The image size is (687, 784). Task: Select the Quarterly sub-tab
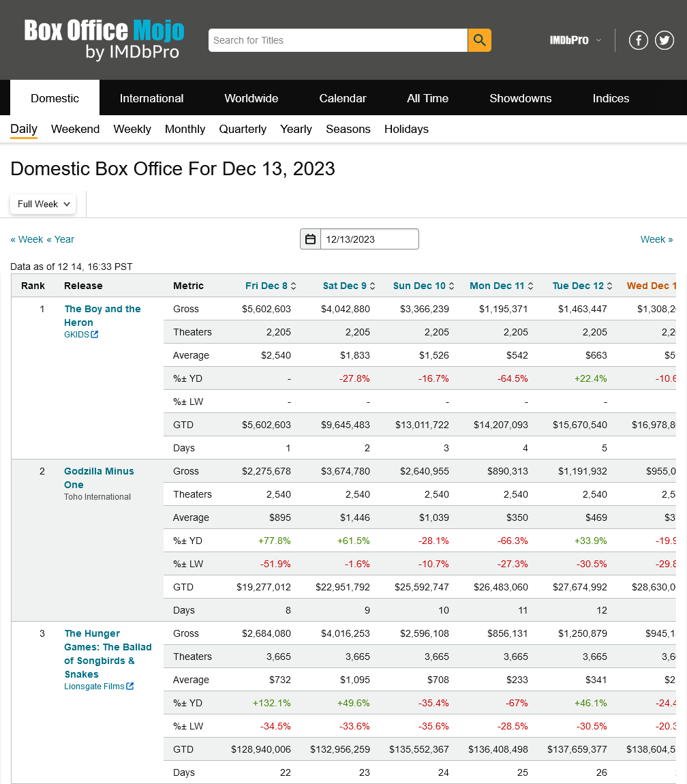[243, 129]
